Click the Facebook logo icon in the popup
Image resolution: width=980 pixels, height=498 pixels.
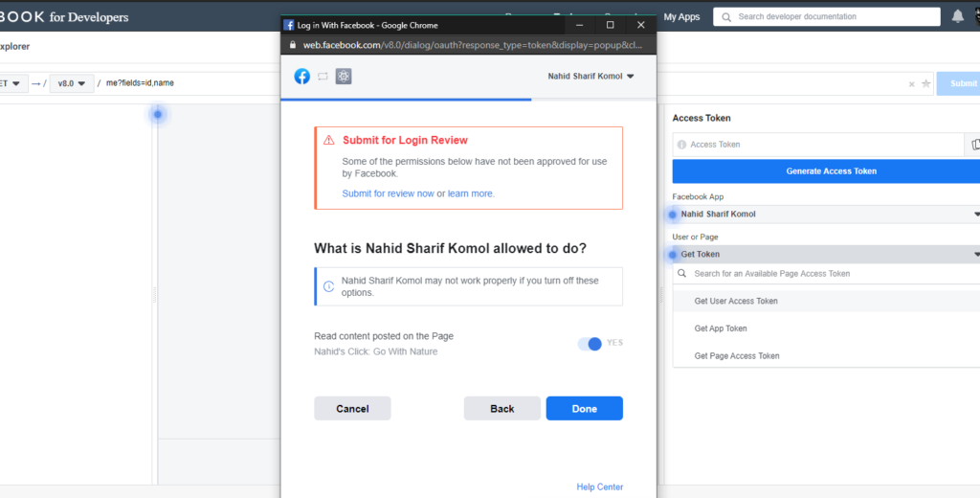pyautogui.click(x=301, y=77)
